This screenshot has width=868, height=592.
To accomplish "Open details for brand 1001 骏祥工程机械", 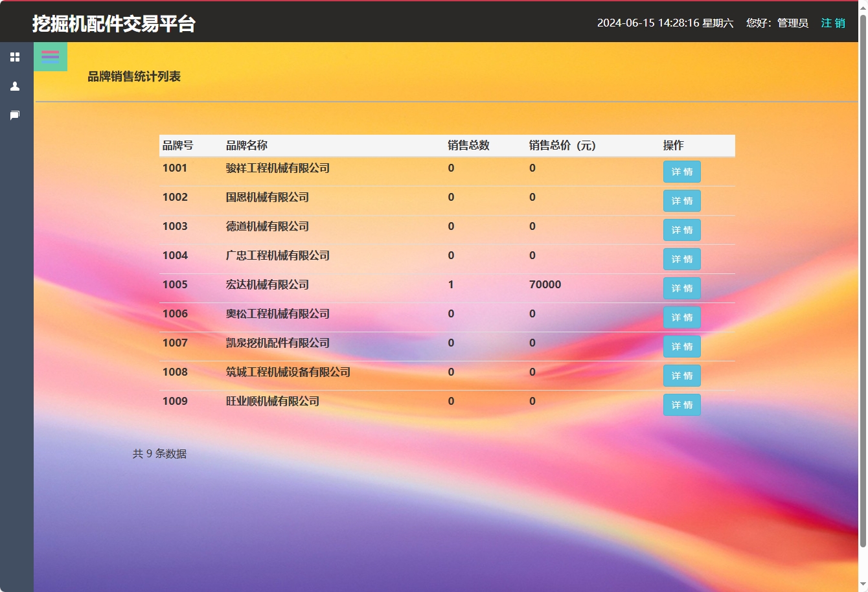I will pyautogui.click(x=681, y=172).
